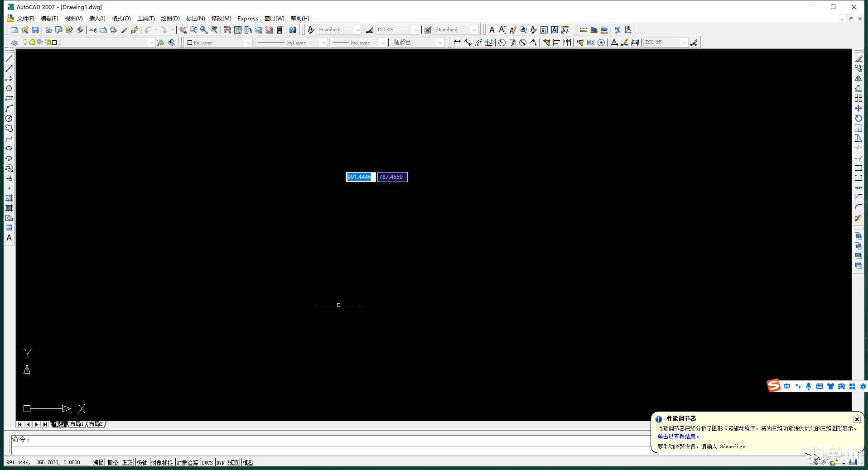The image size is (868, 470).
Task: Click the Save icon in the standard toolbar
Action: (x=35, y=30)
